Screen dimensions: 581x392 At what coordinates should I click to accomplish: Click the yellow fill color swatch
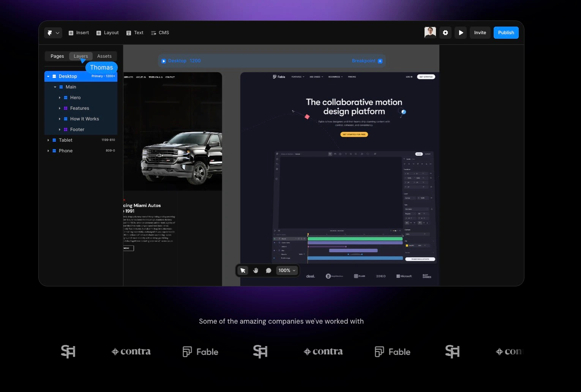tap(407, 246)
